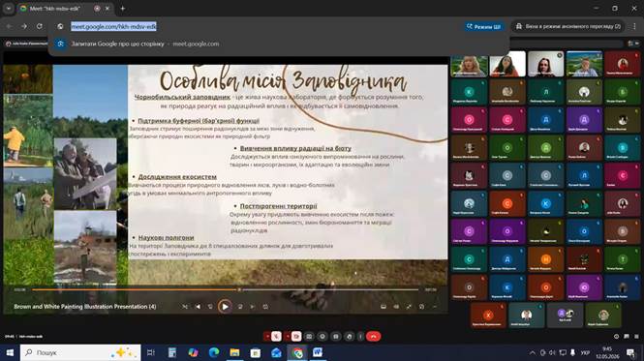The width and height of the screenshot is (644, 361).
Task: Open subtitles and cast options in the player
Action: click(x=383, y=307)
